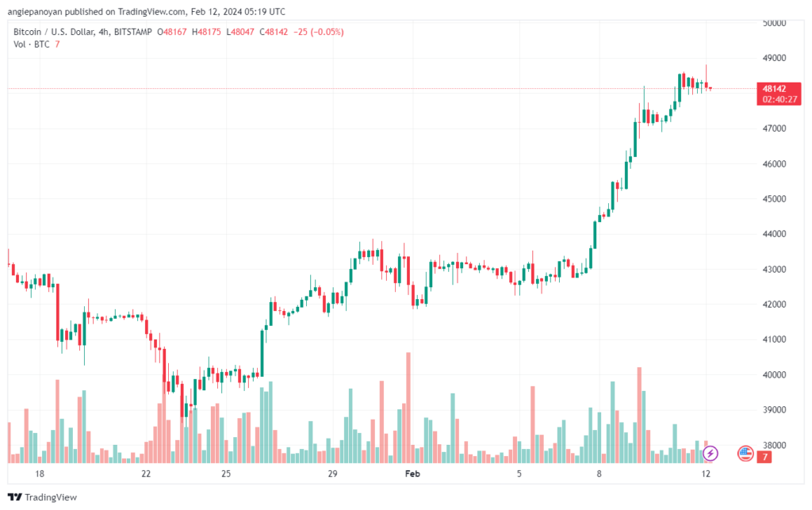The height and width of the screenshot is (510, 812).
Task: Click the 50000 price axis label
Action: point(773,23)
